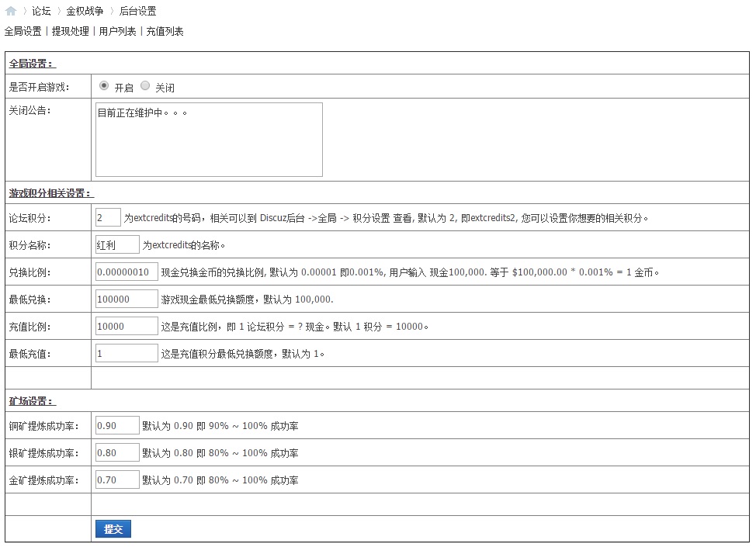Click the 铜矿提炼成功率 input field

[117, 426]
